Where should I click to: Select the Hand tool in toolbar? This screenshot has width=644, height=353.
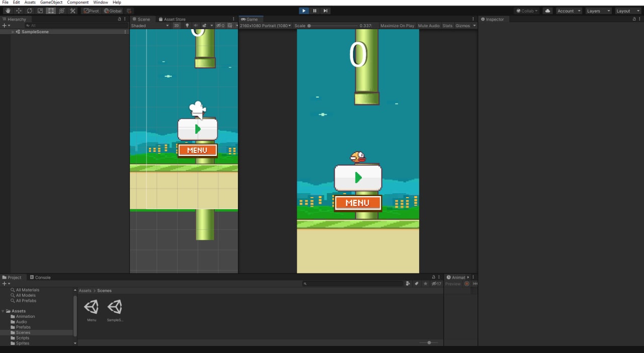point(8,11)
